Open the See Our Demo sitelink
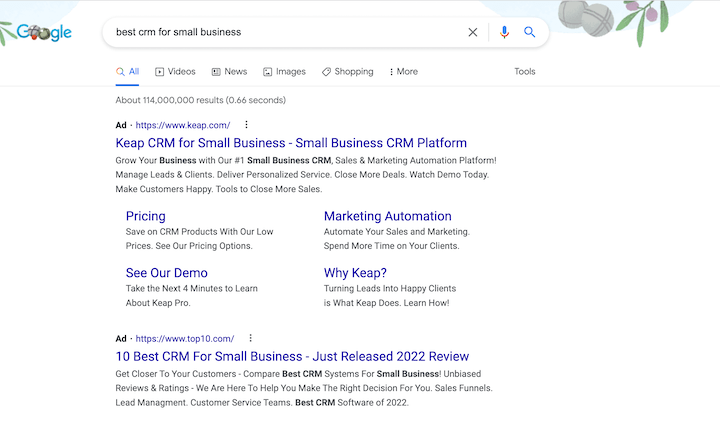720x425 pixels. coord(167,273)
